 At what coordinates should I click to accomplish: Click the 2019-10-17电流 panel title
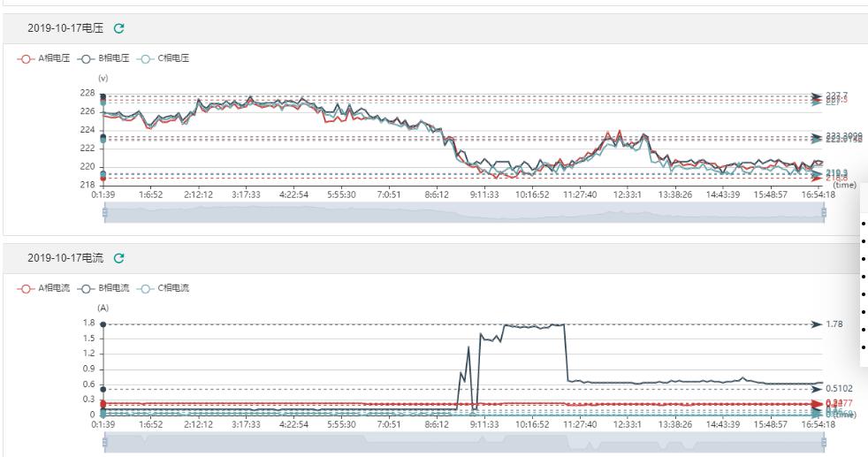[x=66, y=258]
